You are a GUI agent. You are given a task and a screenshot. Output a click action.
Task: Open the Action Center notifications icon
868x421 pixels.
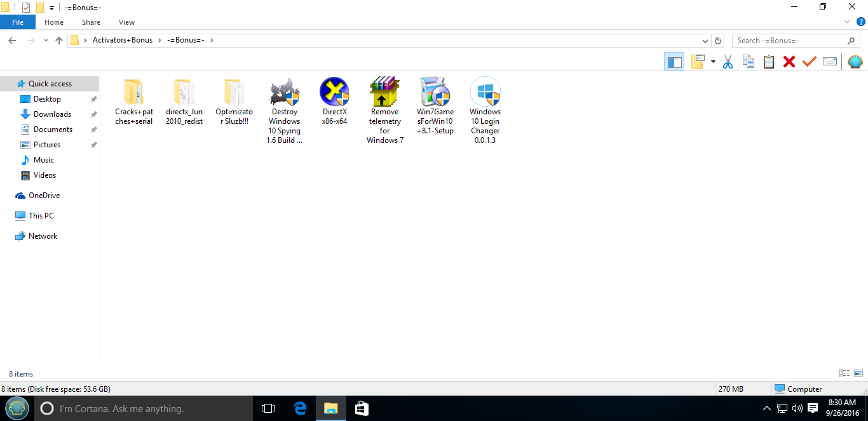[812, 408]
